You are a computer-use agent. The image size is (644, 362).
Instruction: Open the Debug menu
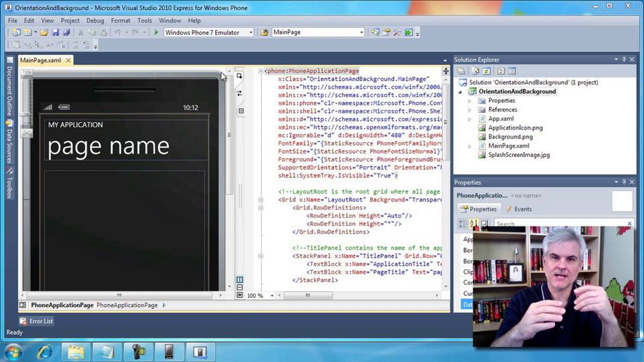(95, 21)
